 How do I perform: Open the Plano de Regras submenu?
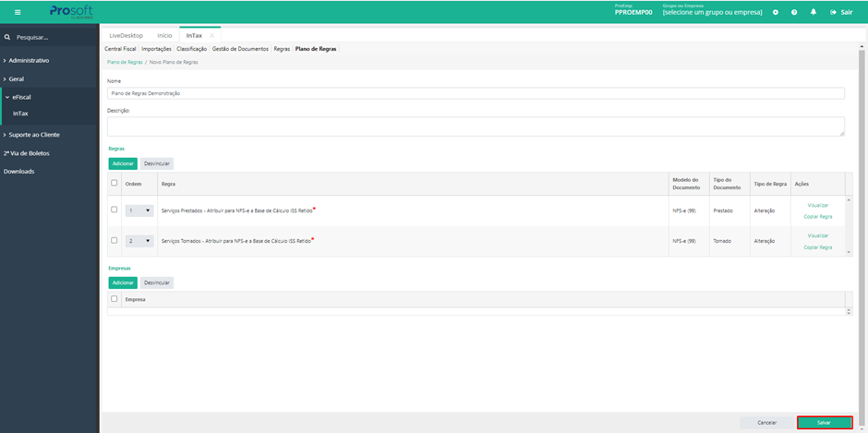(316, 49)
